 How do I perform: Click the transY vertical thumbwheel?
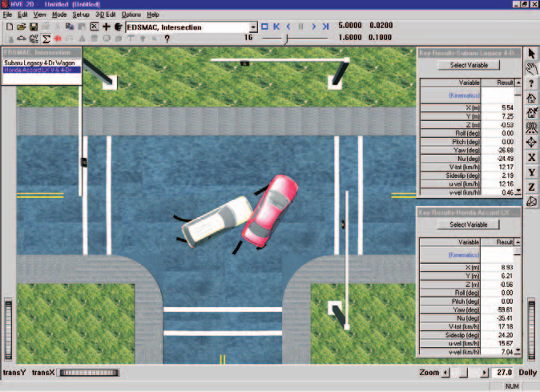point(8,329)
